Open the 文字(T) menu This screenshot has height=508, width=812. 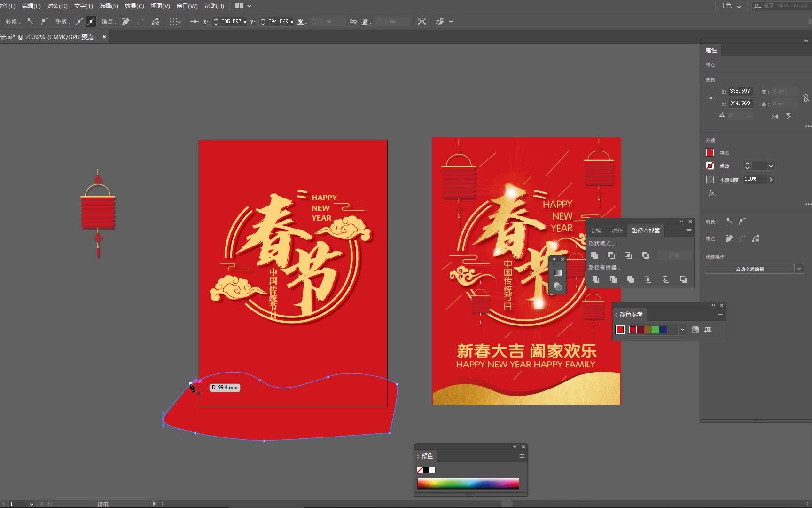84,6
